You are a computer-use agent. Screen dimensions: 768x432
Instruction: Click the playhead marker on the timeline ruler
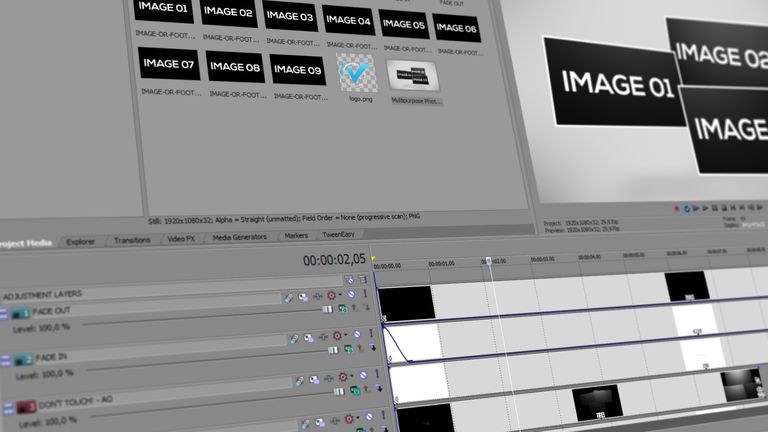tap(488, 262)
